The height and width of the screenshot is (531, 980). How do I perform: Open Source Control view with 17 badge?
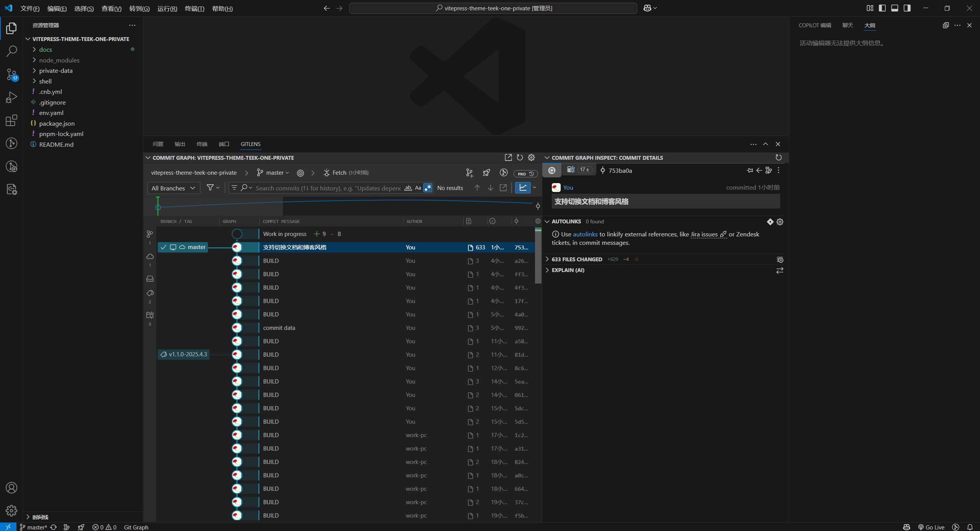tap(11, 75)
